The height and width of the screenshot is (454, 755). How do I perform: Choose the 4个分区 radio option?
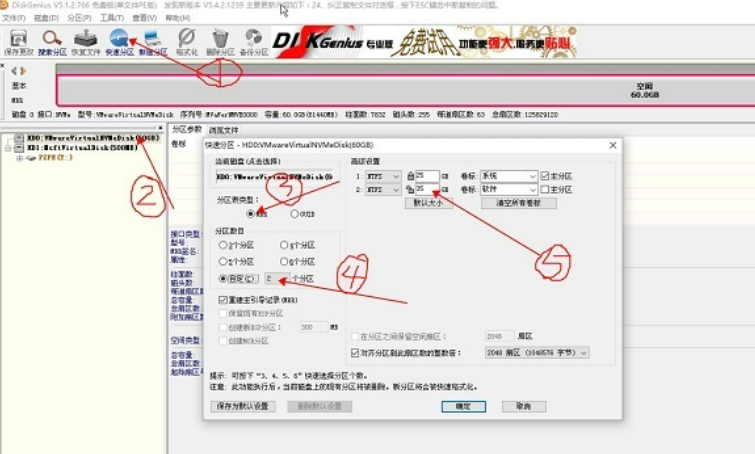pos(284,245)
